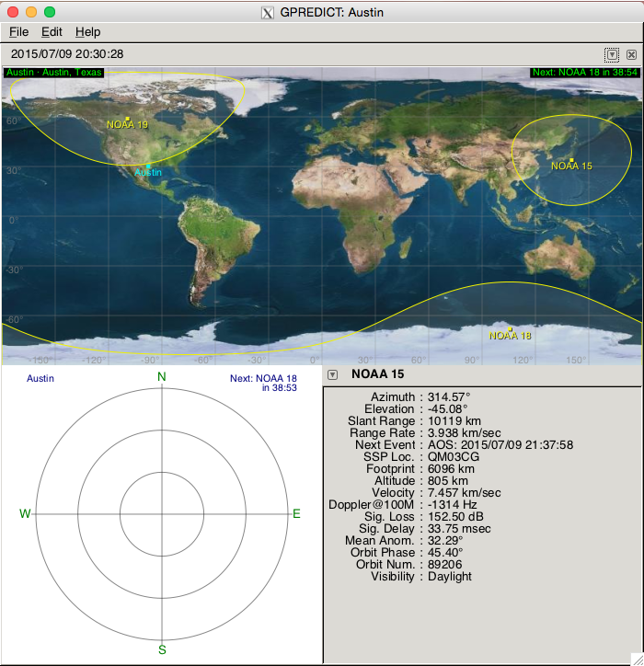
Task: Click the Elevation value -45.08°
Action: pos(447,409)
